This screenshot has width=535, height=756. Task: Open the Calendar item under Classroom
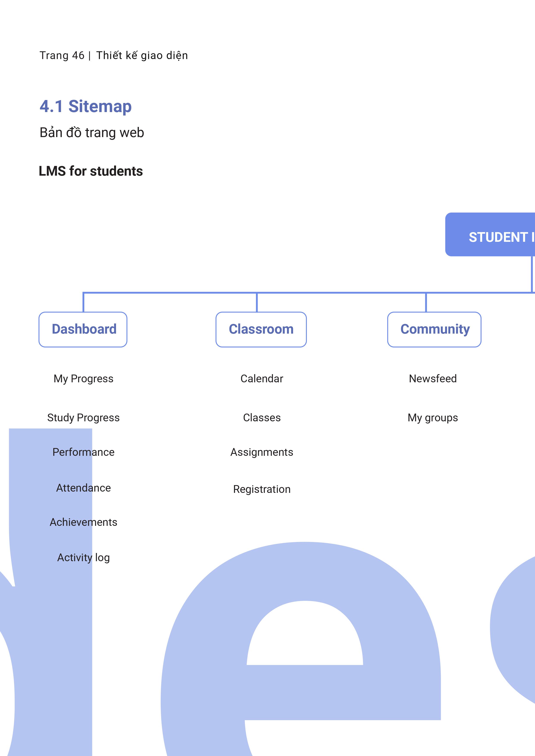coord(262,379)
